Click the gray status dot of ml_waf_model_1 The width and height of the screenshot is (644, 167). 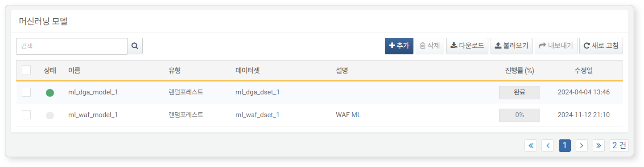point(50,115)
